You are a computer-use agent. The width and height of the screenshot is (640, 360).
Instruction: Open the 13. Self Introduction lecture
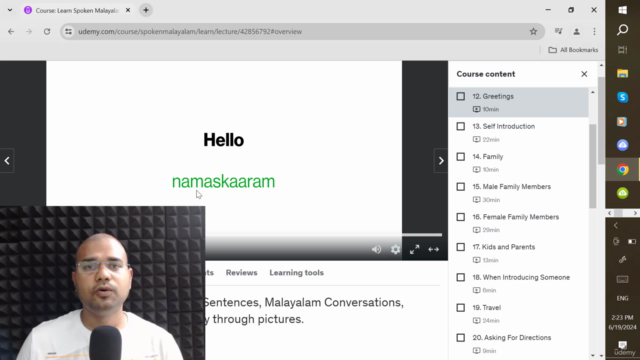503,127
